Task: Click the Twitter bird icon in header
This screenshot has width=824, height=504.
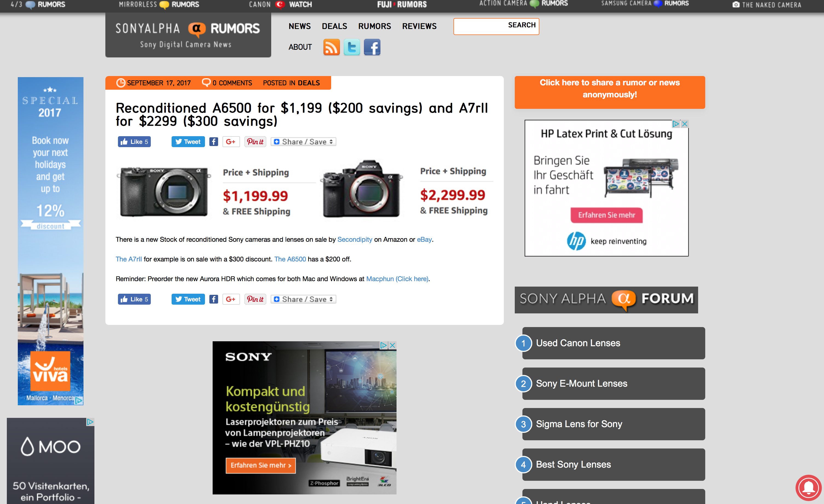Action: [x=352, y=47]
